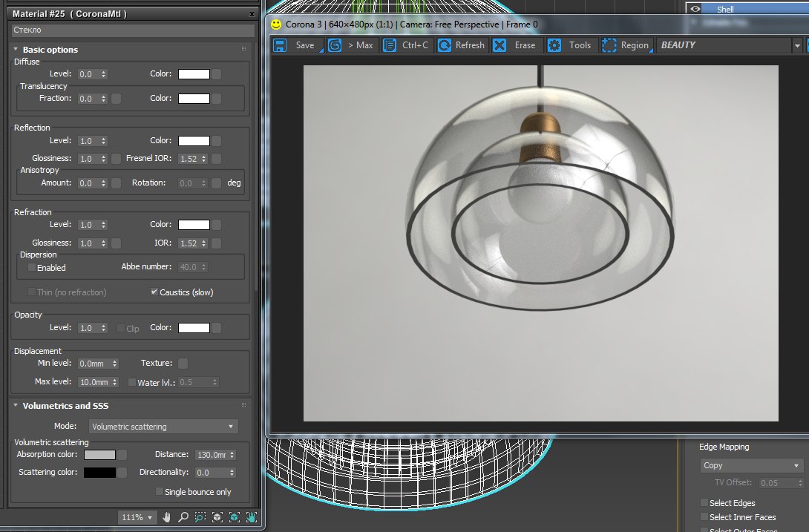Viewport: 809px width, 532px height.
Task: Open the Volumetrics Mode dropdown
Action: click(163, 427)
